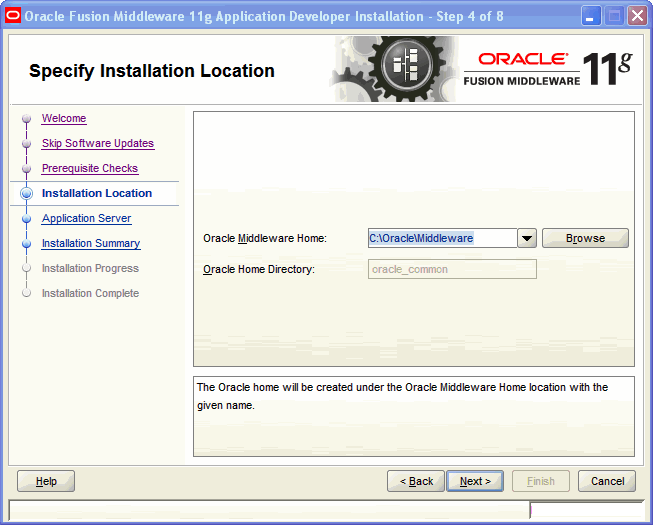Click the Installation Complete step label
Viewport: 653px width, 525px height.
[x=90, y=293]
